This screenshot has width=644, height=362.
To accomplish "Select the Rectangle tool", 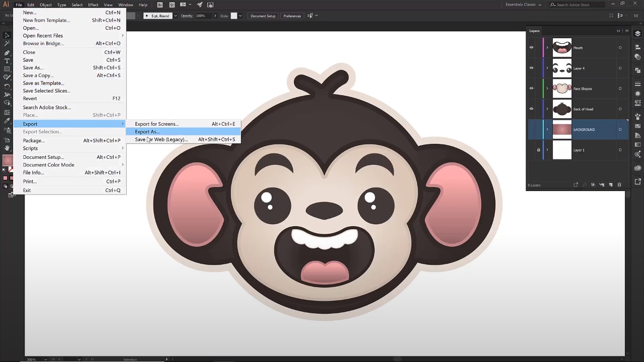I will (7, 69).
